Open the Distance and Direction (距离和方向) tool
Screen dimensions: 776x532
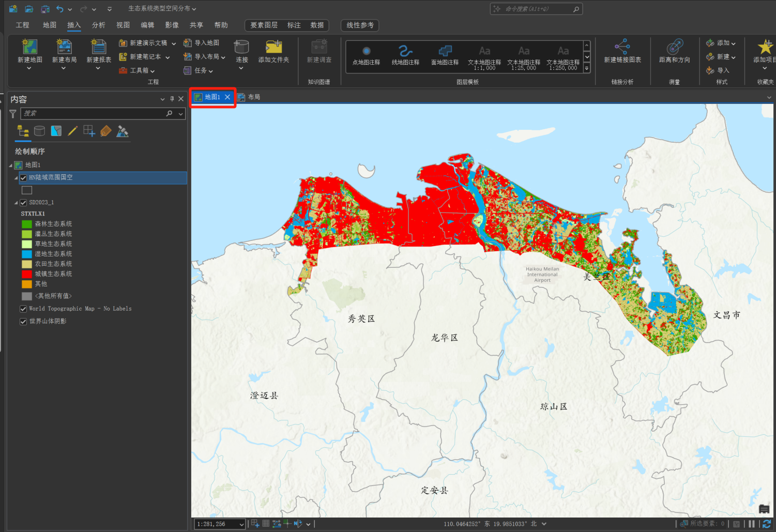674,48
